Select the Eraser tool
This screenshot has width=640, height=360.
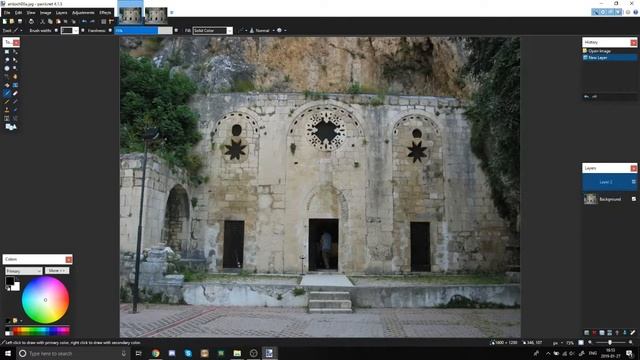click(x=15, y=93)
